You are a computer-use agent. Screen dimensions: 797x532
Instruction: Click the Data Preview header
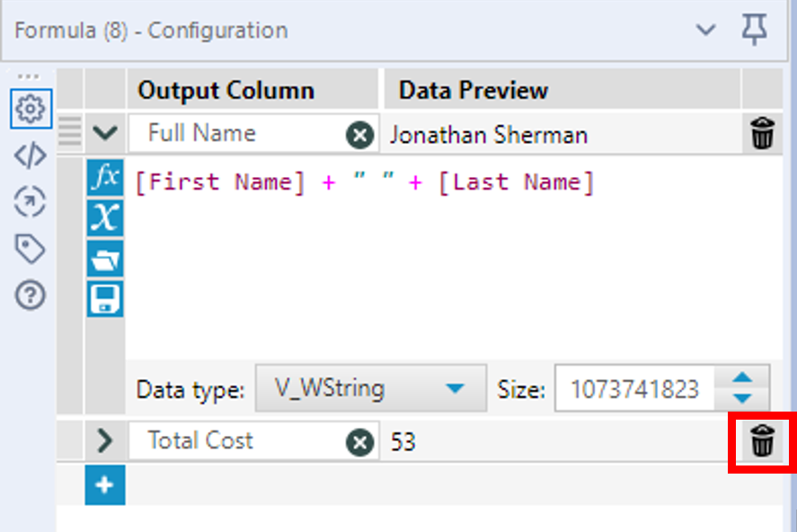click(474, 91)
